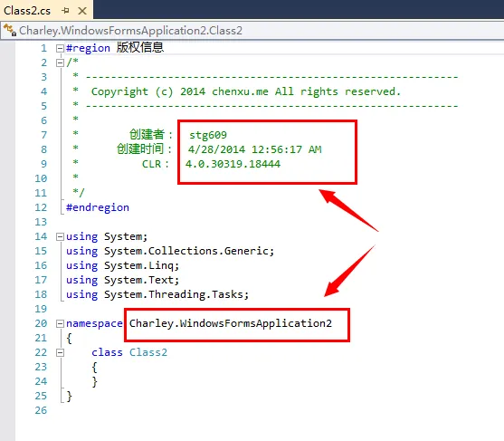The width and height of the screenshot is (504, 441).
Task: Collapse the namespace block on line 20
Action: (x=60, y=323)
